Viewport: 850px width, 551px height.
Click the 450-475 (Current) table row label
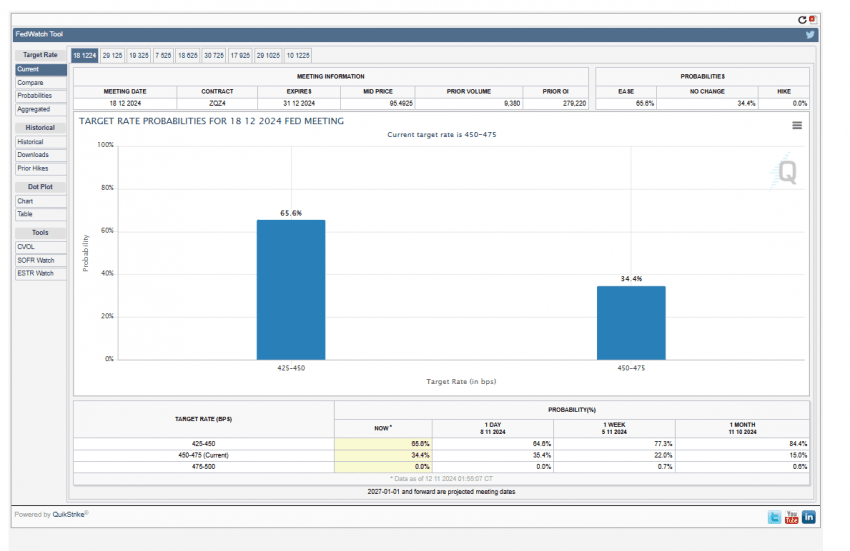click(x=204, y=456)
